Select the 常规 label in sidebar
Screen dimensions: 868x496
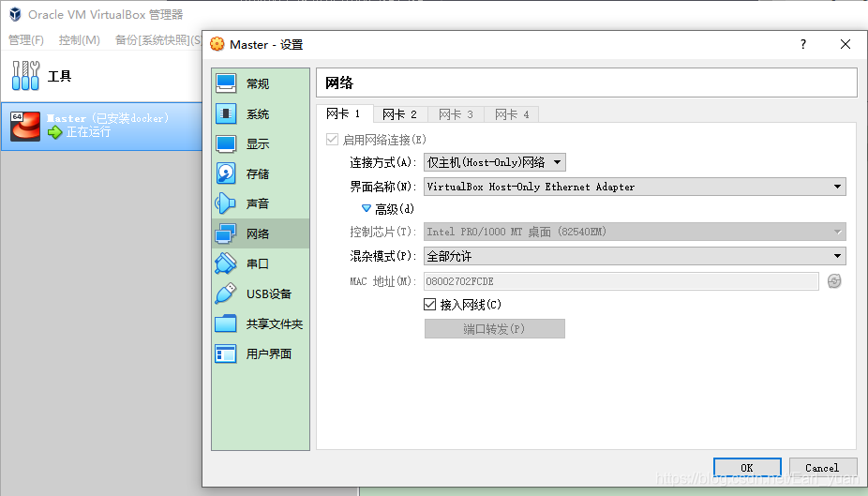(x=258, y=84)
